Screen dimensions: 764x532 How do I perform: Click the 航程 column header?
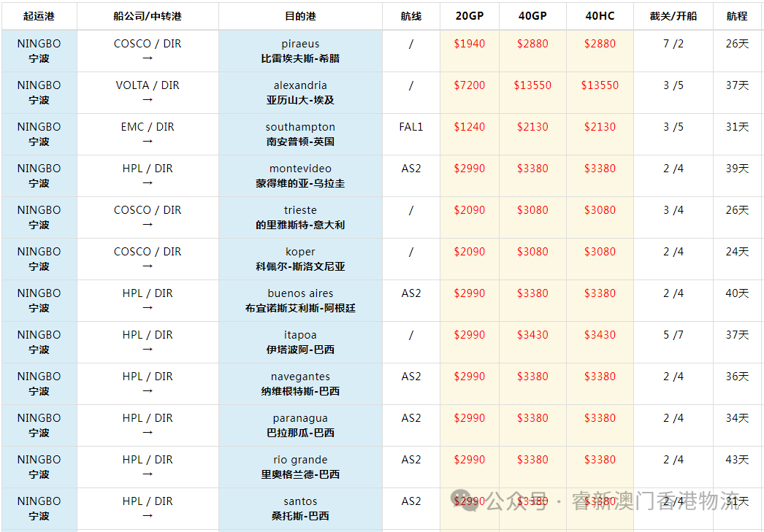(737, 16)
